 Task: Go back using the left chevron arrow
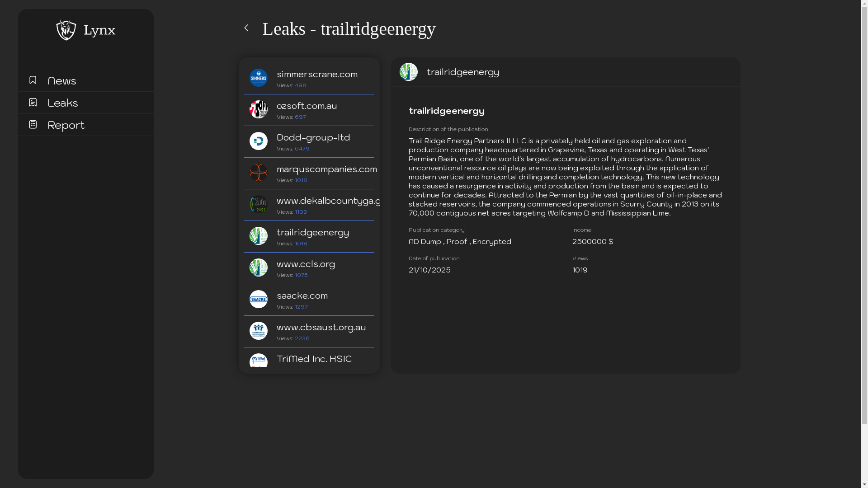pyautogui.click(x=246, y=28)
